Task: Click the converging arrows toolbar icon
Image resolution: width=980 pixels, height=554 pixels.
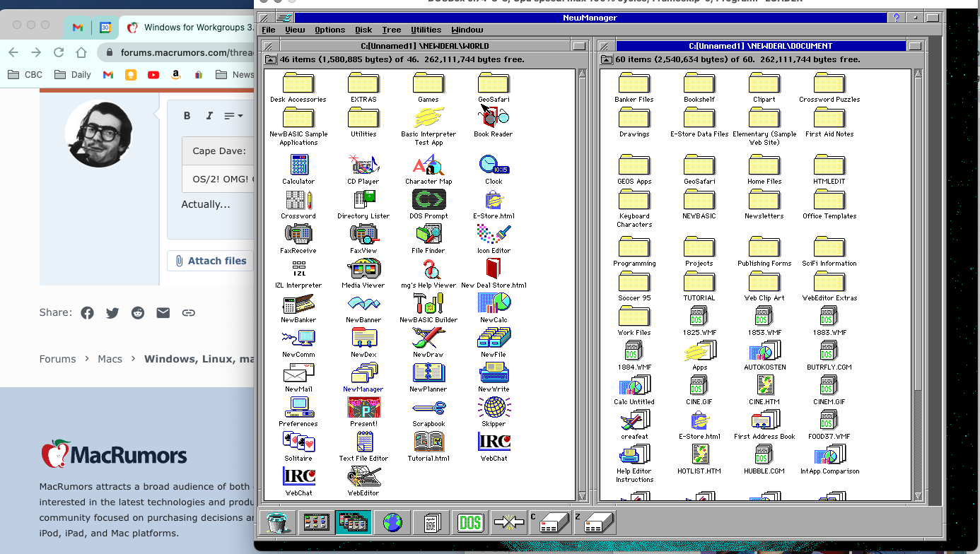Action: [x=508, y=523]
